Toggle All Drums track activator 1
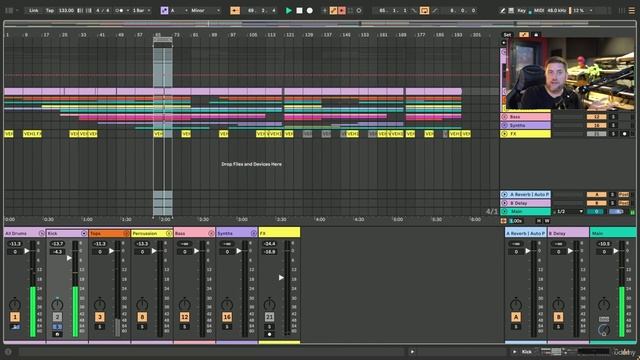The height and width of the screenshot is (360, 640). (15, 317)
